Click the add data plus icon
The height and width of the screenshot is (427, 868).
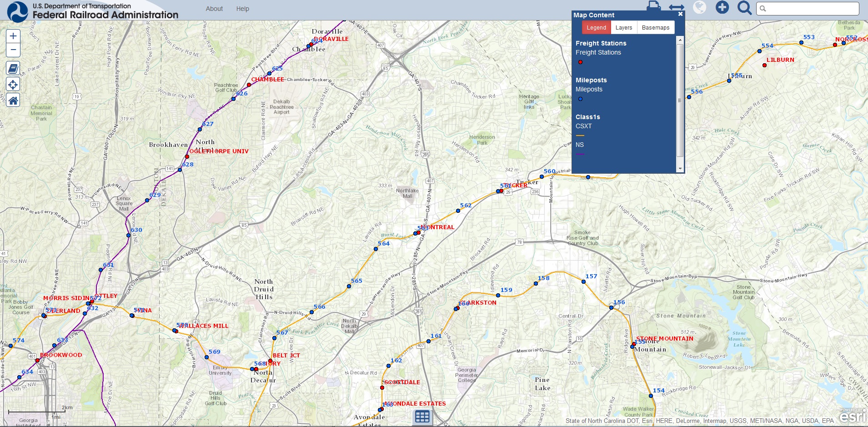pos(722,8)
